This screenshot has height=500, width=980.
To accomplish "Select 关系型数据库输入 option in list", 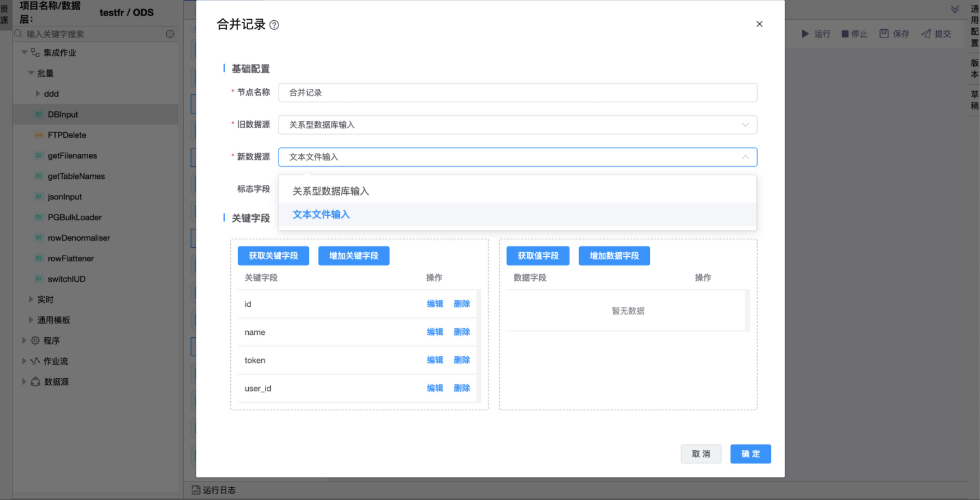I will pos(331,191).
